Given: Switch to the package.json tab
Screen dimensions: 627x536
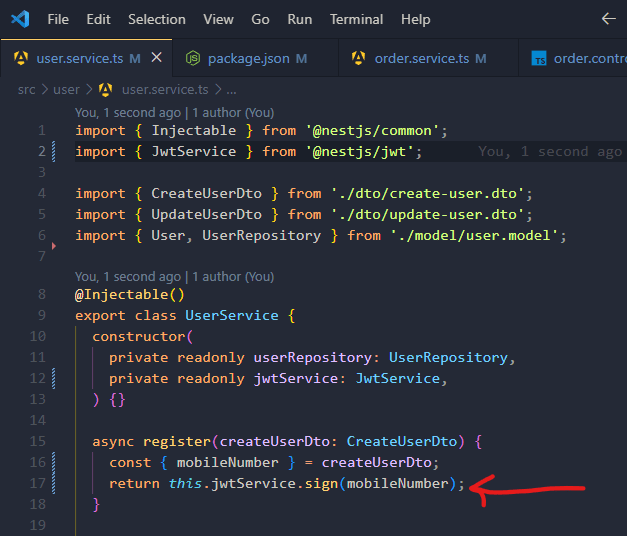Looking at the screenshot, I should (255, 58).
